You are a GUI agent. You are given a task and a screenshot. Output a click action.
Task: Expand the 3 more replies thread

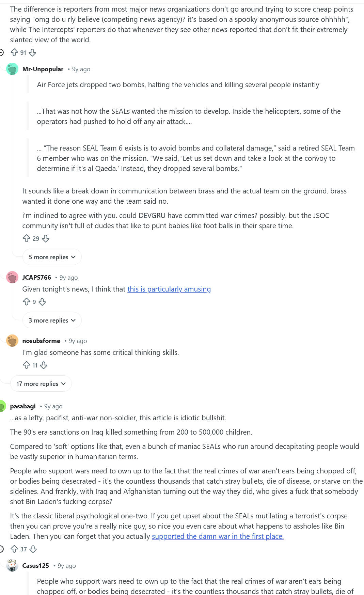click(52, 320)
